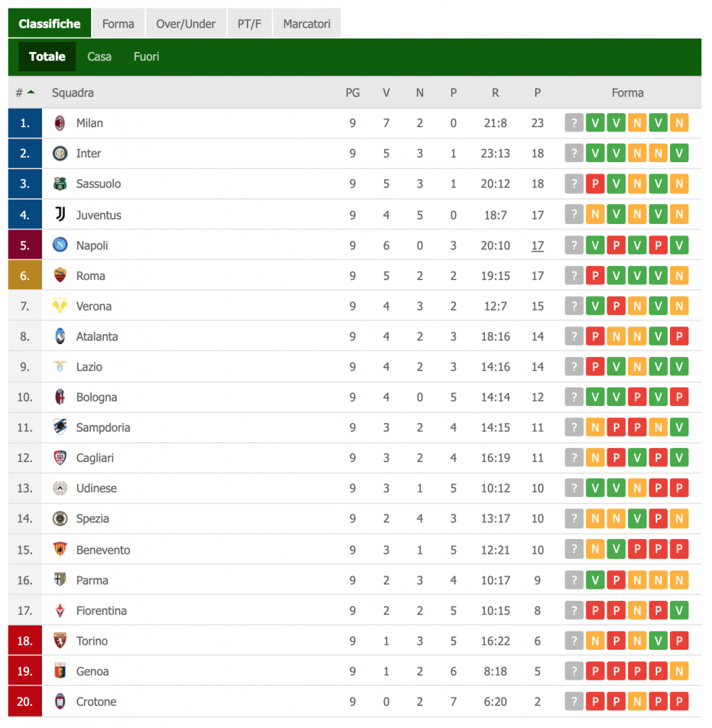Image resolution: width=712 pixels, height=728 pixels.
Task: Open the Over/Under tab
Action: [x=186, y=23]
